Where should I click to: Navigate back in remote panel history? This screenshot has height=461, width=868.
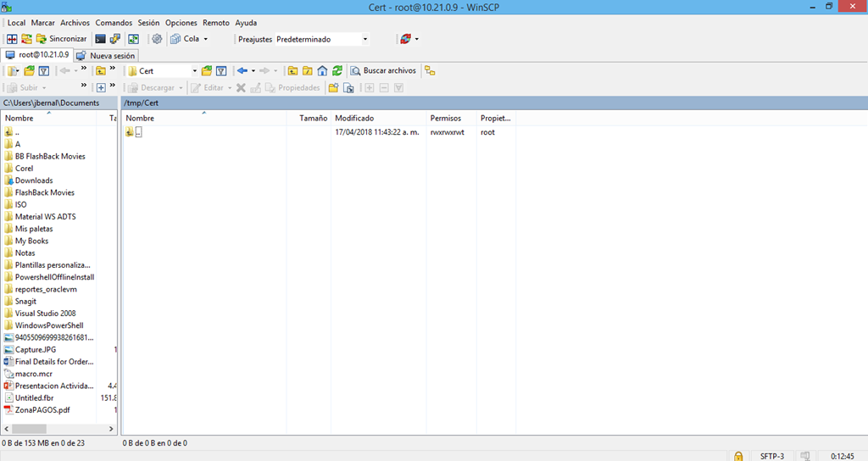point(242,71)
